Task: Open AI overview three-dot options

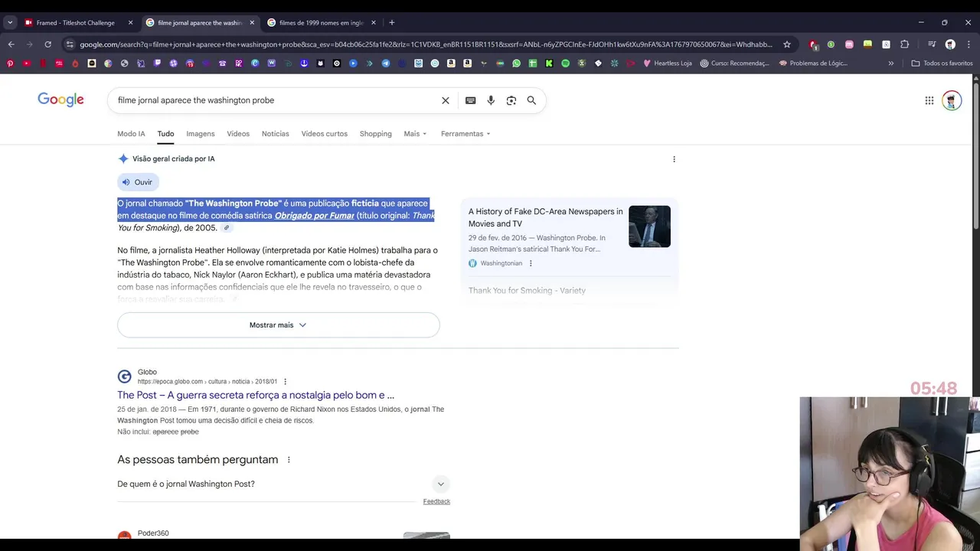Action: pos(674,159)
